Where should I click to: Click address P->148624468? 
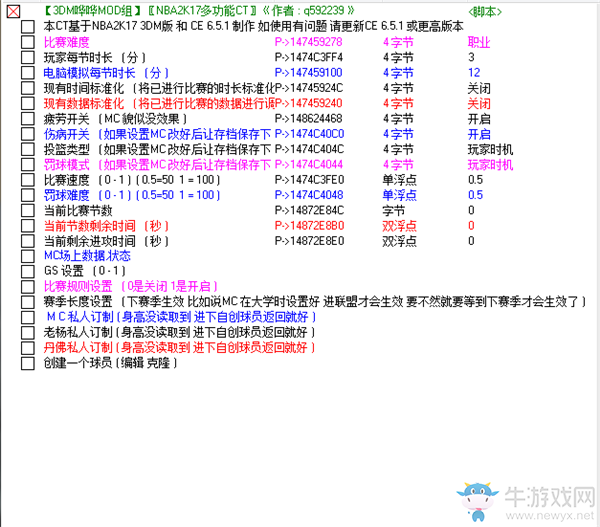tap(308, 119)
